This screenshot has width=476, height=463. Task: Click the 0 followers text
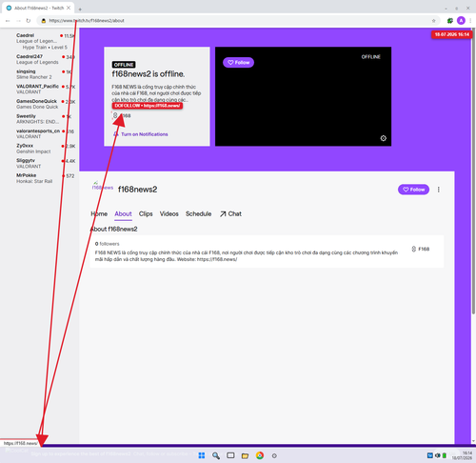108,244
